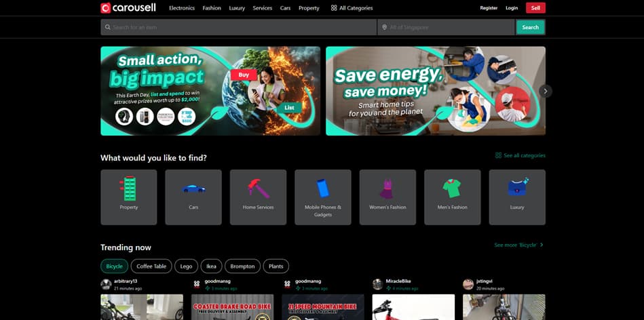
Task: Open the Women's Fashion dress tile
Action: [x=387, y=197]
